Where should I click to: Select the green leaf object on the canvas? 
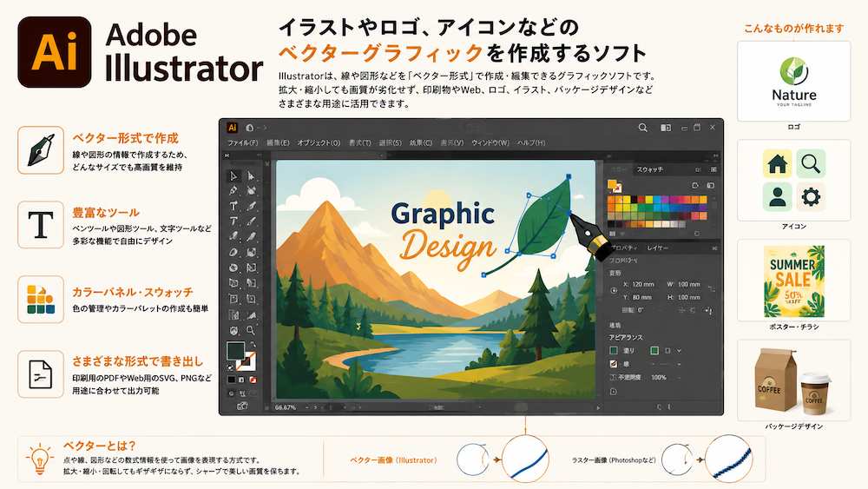[545, 219]
